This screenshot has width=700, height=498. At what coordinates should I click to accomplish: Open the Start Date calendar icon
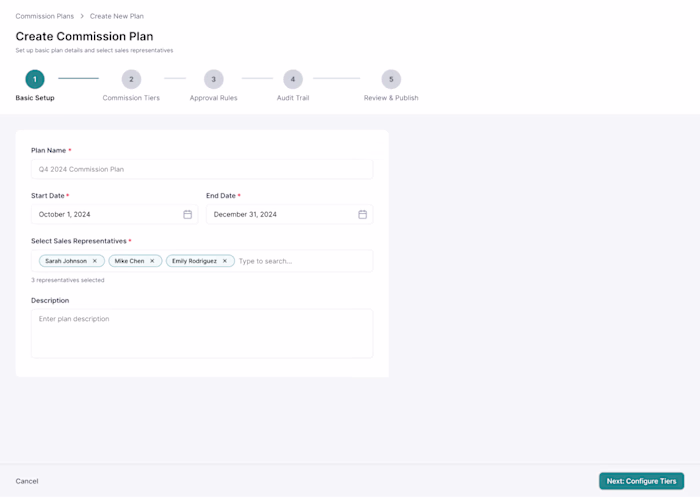click(188, 215)
